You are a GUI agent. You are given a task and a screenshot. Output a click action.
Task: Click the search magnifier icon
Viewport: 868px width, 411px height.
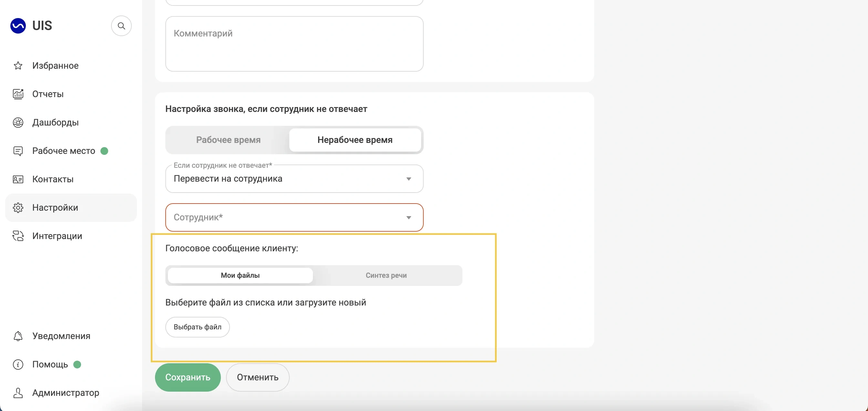click(x=121, y=26)
